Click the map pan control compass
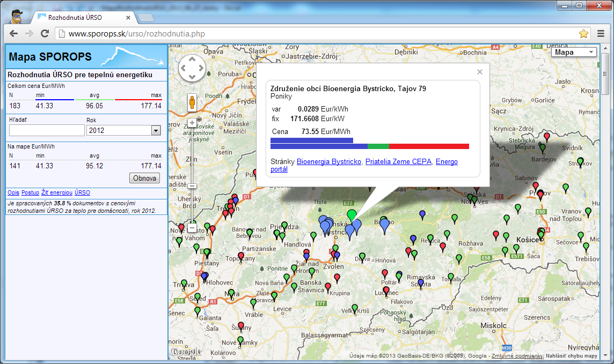Image resolution: width=614 pixels, height=364 pixels. [x=192, y=68]
